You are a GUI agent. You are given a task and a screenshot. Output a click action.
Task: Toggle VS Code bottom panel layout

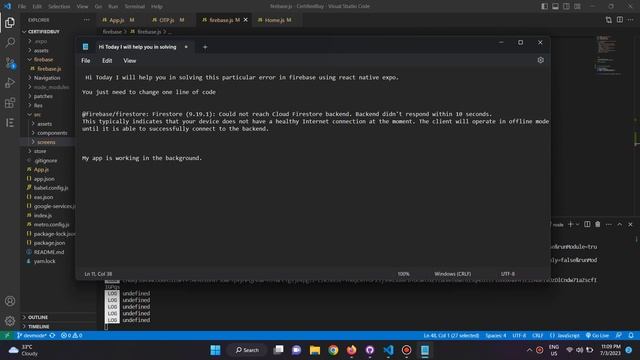tap(556, 6)
